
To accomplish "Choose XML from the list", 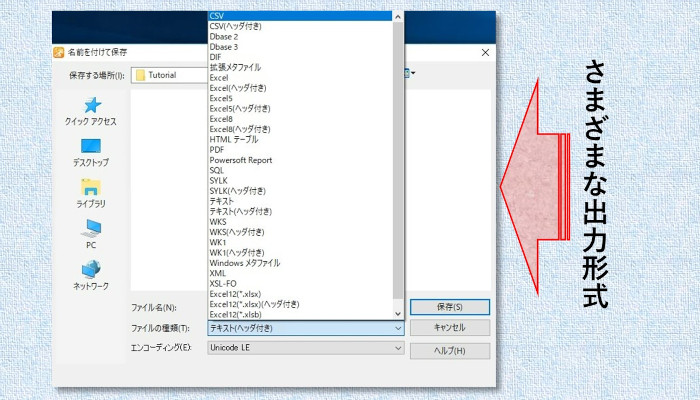I will coord(218,273).
